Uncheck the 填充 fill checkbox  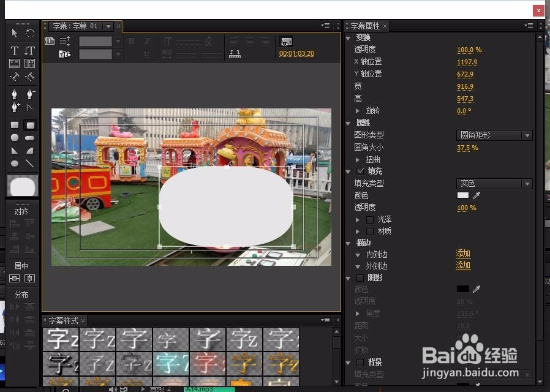pyautogui.click(x=360, y=171)
